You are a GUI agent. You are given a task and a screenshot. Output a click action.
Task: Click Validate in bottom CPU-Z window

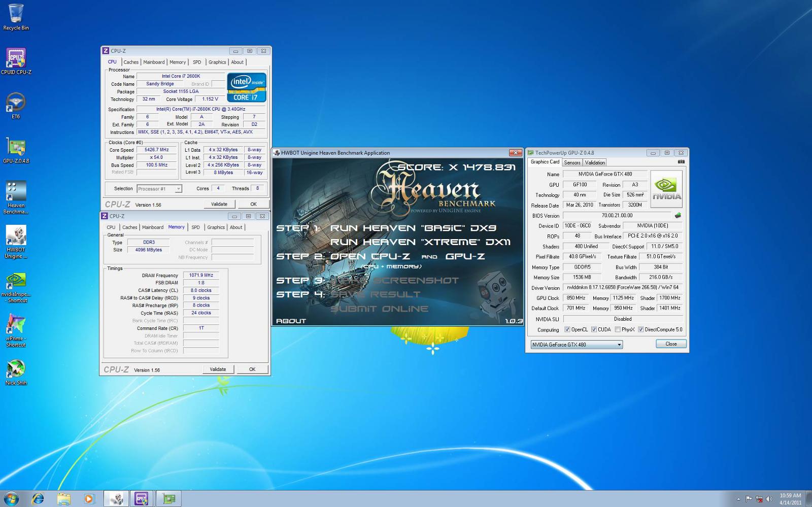(x=218, y=369)
